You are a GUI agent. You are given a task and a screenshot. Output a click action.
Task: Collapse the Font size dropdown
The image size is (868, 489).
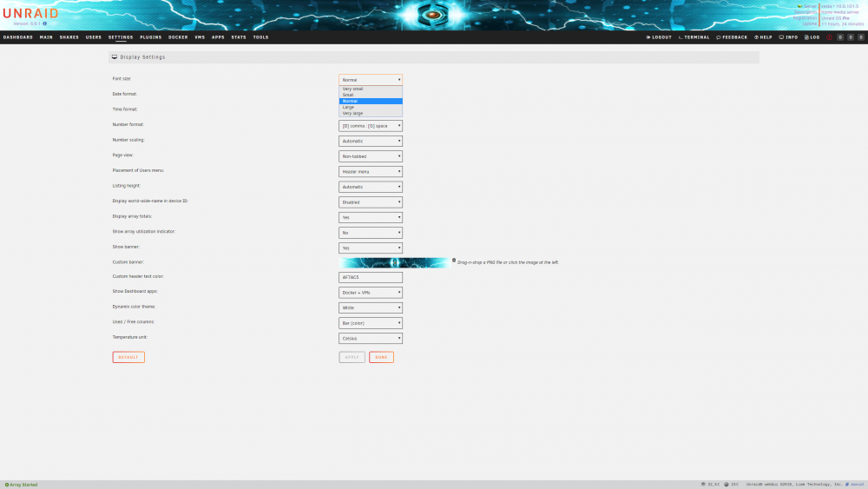371,80
